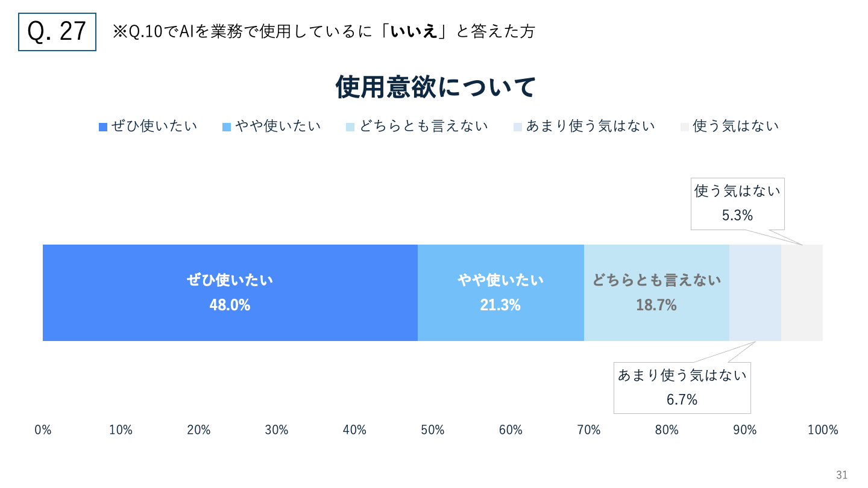Click the どちらとも言えない legend color square
Viewport: 868px width, 488px height.
350,127
